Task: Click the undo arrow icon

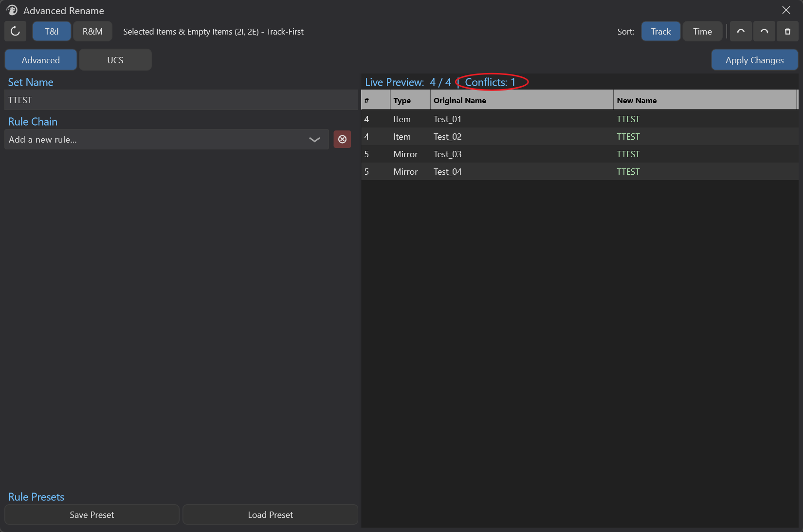Action: pos(741,32)
